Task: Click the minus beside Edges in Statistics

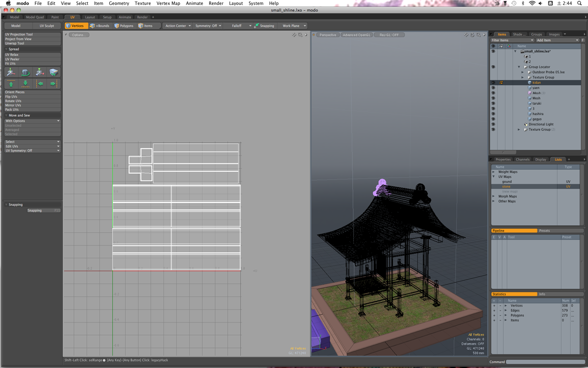Action: 500,311
